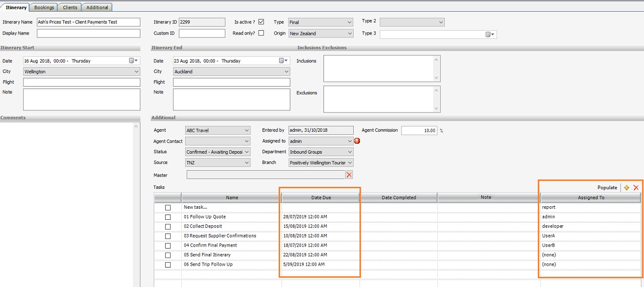Open the Status dropdown
The width and height of the screenshot is (644, 287).
coord(246,152)
